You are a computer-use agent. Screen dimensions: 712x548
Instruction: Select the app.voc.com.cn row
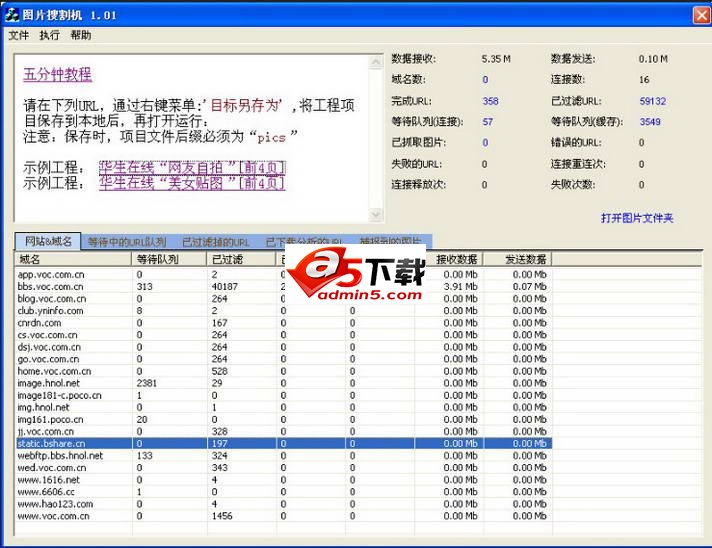(x=283, y=275)
